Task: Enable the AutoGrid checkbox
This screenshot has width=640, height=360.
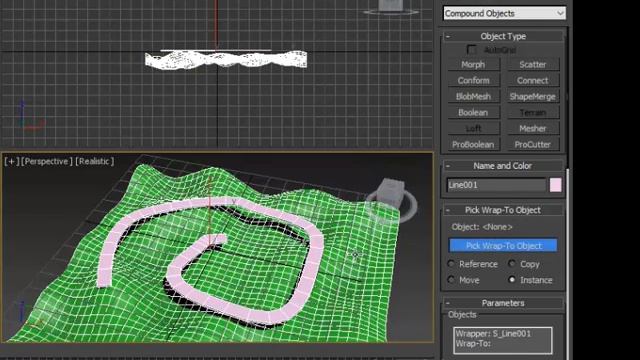Action: 471,50
